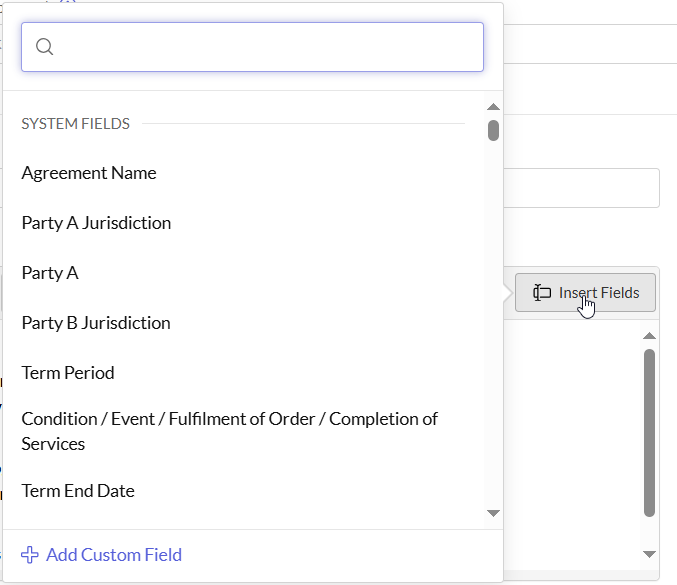Click the field icon inside Insert Fields
Viewport: 677px width, 585px height.
(542, 293)
